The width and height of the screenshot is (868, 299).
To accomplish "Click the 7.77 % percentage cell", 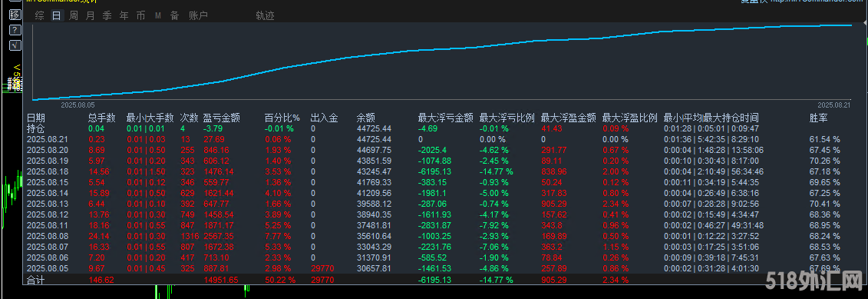I will pos(278,236).
